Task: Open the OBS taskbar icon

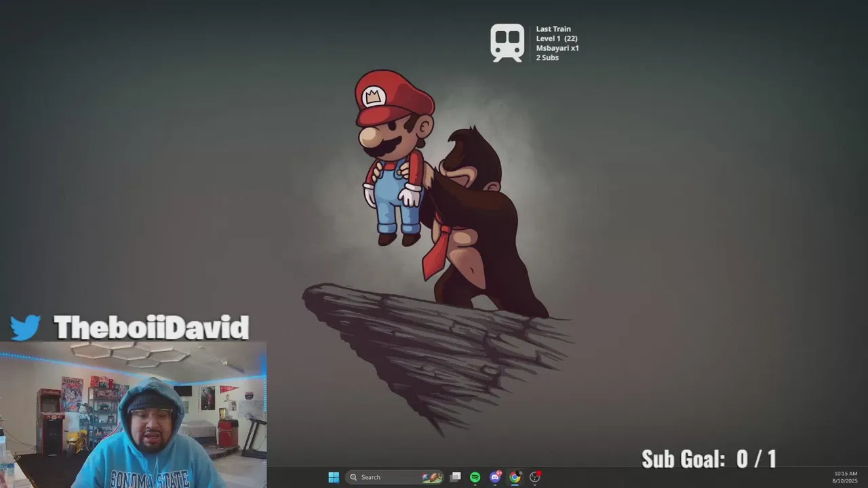Action: coord(535,477)
